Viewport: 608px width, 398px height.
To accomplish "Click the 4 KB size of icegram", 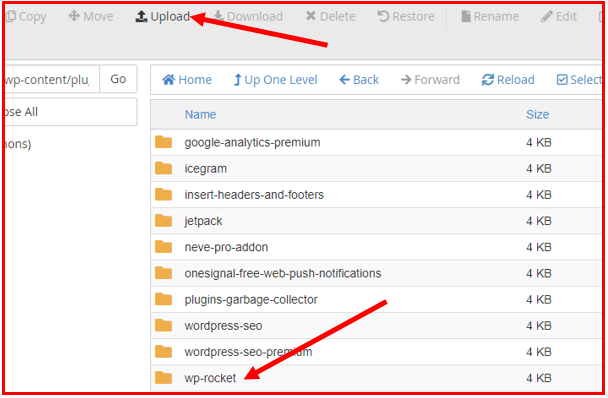I will point(539,169).
